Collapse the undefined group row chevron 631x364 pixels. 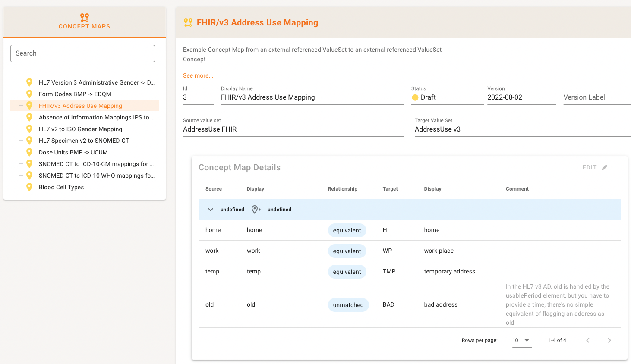pyautogui.click(x=211, y=210)
